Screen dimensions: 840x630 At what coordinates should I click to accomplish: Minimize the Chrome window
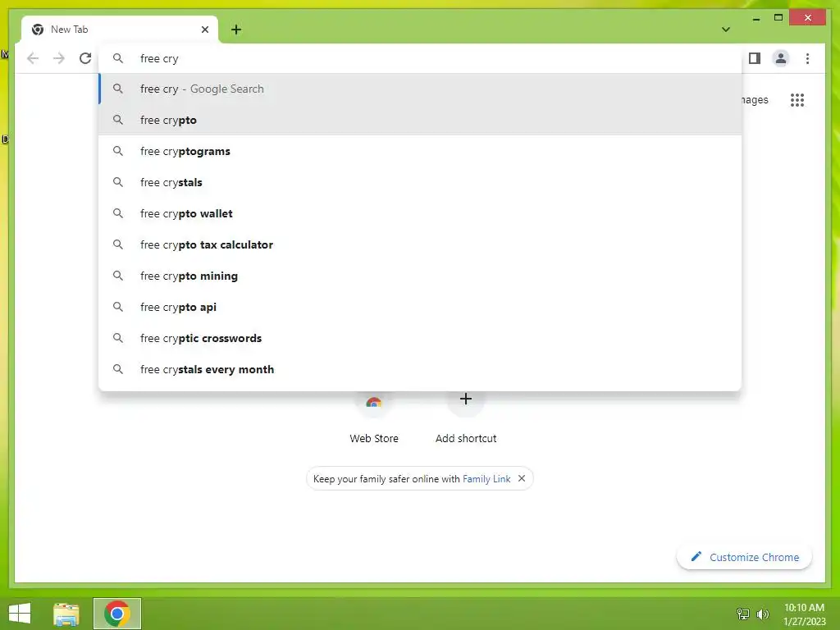[x=756, y=18]
